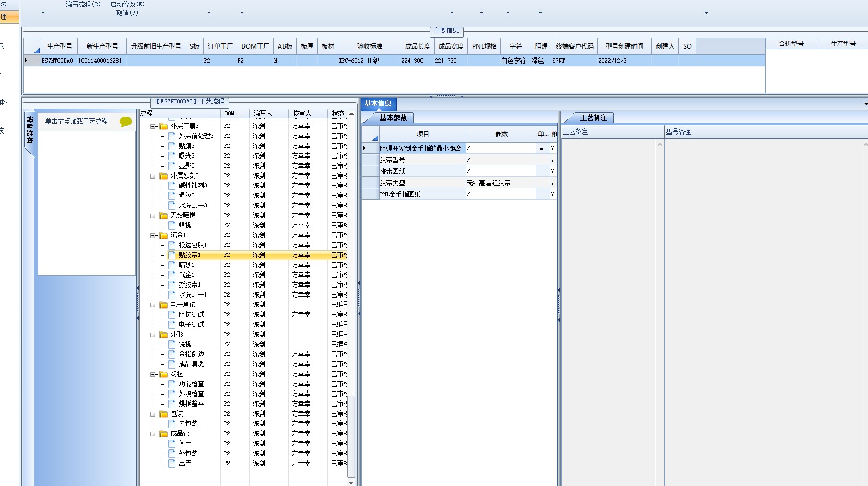
Task: Click the document icon of 显影3
Action: [x=172, y=165]
